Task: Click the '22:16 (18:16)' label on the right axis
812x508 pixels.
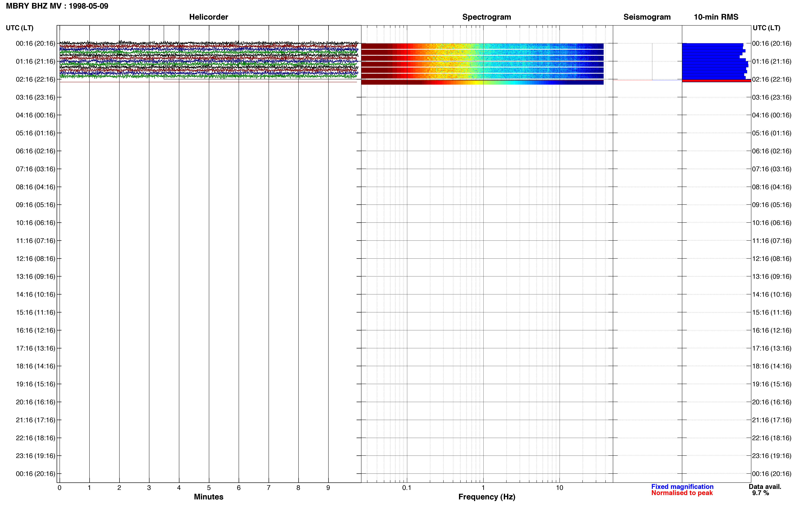Action: coord(772,438)
